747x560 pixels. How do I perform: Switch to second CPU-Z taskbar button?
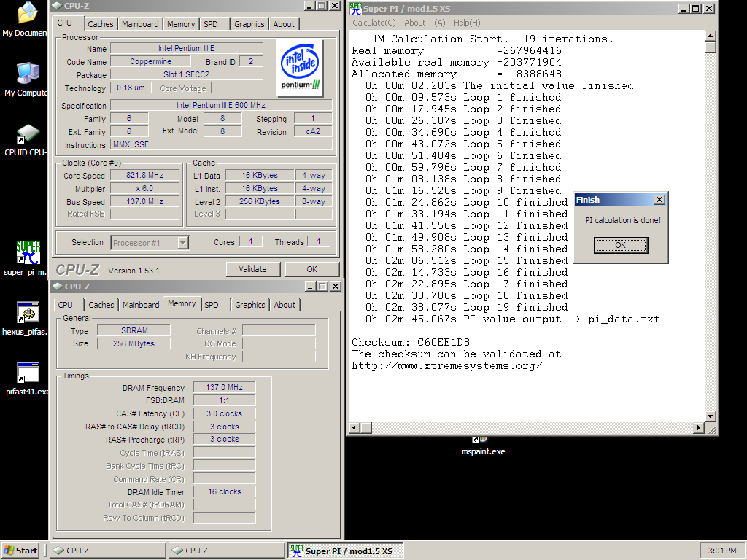[x=227, y=551]
